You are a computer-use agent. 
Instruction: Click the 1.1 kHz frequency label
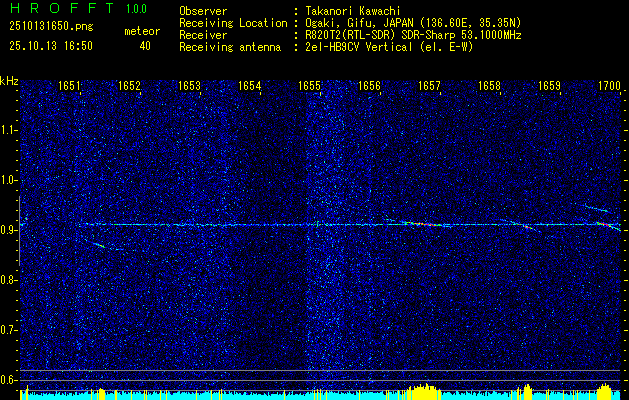pyautogui.click(x=9, y=130)
